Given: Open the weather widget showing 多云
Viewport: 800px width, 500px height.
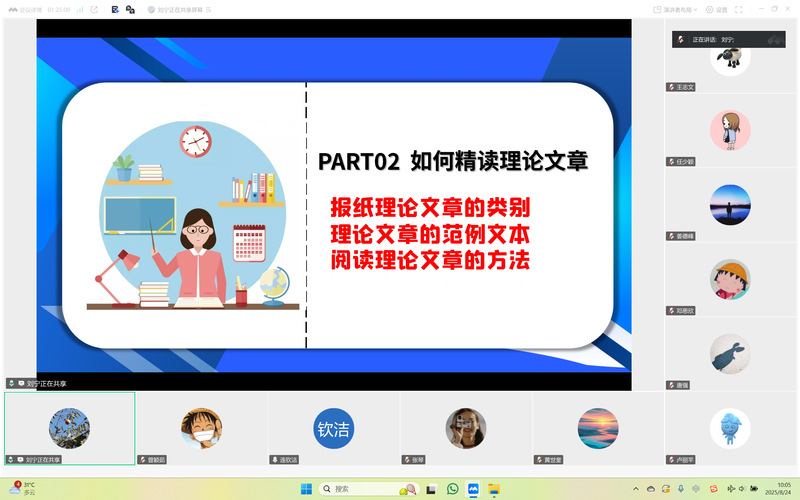Looking at the screenshot, I should tap(20, 488).
